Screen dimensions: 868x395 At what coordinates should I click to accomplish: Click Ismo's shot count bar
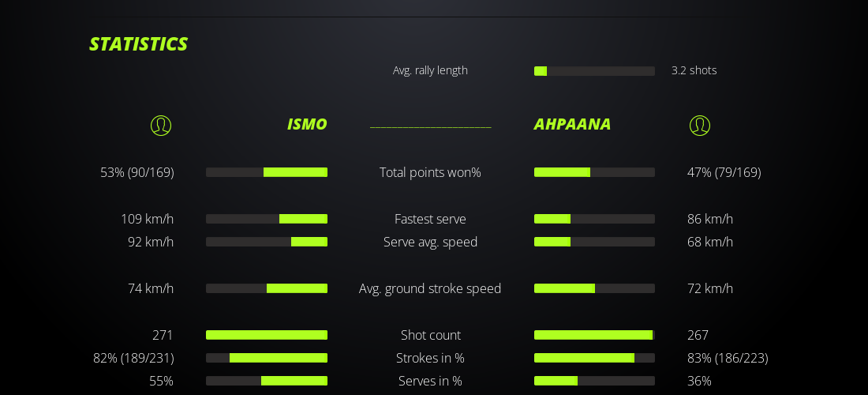pos(267,335)
